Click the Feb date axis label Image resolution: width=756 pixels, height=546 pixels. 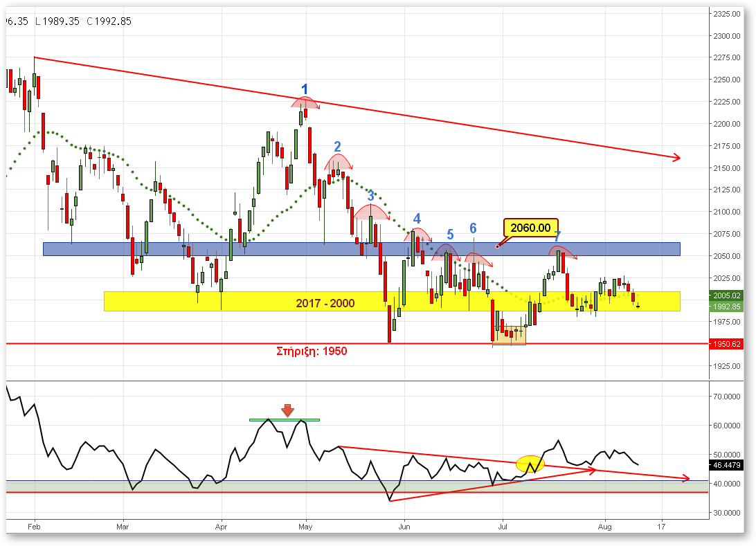[x=34, y=527]
